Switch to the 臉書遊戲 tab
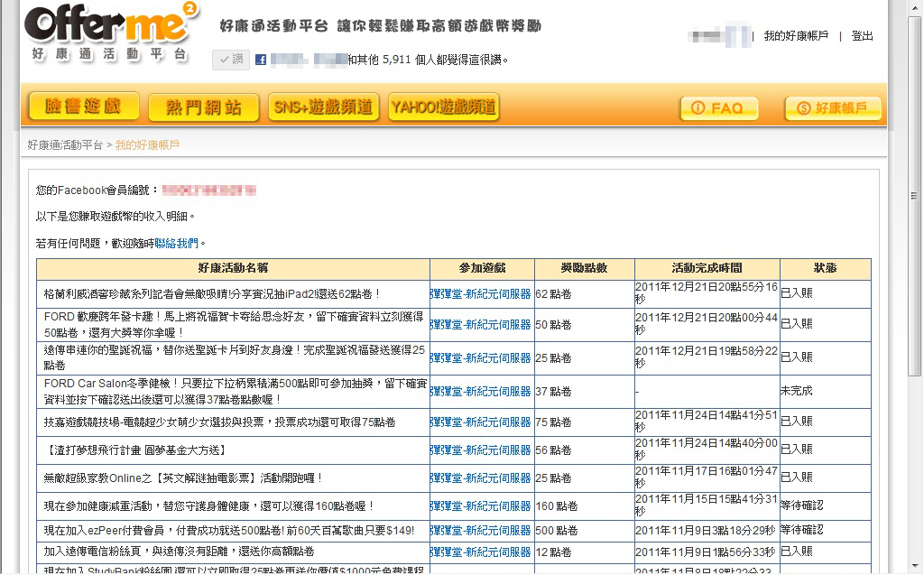924x575 pixels. tap(84, 107)
